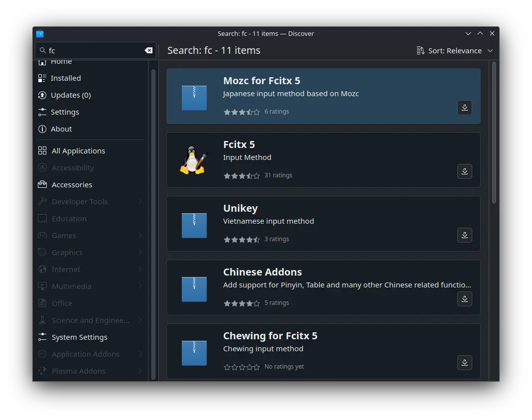The height and width of the screenshot is (420, 532).
Task: Expand the Internet category arrow
Action: click(140, 270)
